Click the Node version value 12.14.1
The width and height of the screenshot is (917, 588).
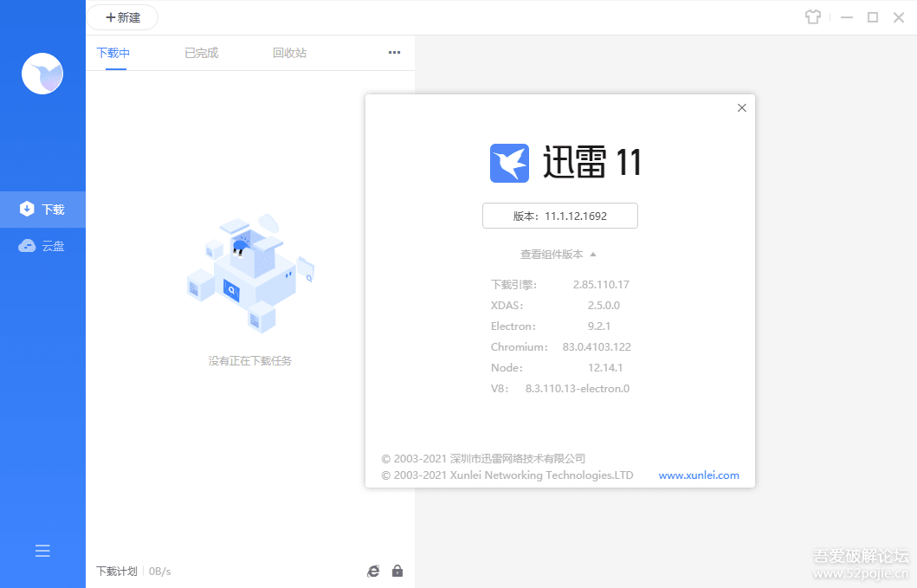(x=605, y=368)
